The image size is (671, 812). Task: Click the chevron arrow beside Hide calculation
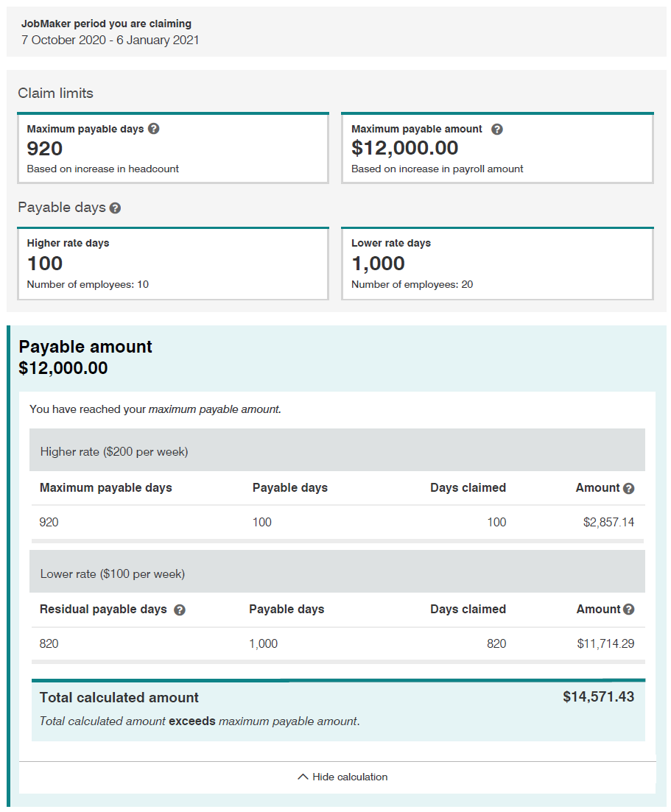coord(303,777)
